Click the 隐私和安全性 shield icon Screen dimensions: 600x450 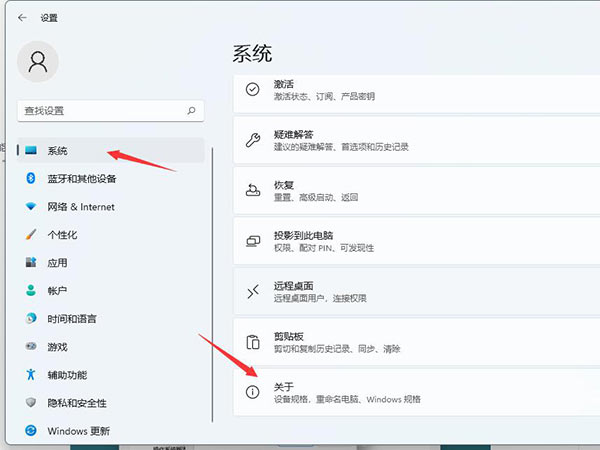30,403
